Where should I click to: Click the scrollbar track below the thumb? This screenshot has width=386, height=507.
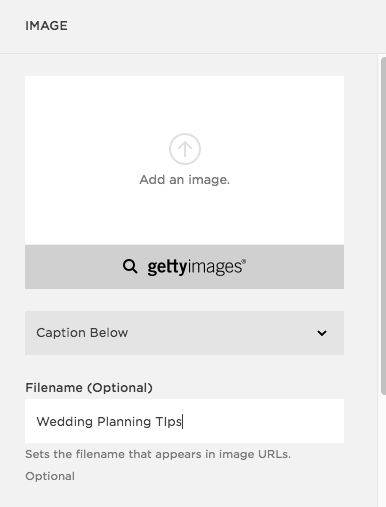[x=383, y=450]
